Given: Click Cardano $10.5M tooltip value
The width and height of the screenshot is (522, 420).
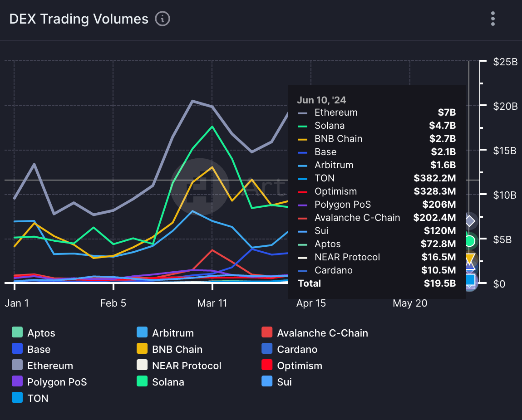Looking at the screenshot, I should (x=438, y=270).
